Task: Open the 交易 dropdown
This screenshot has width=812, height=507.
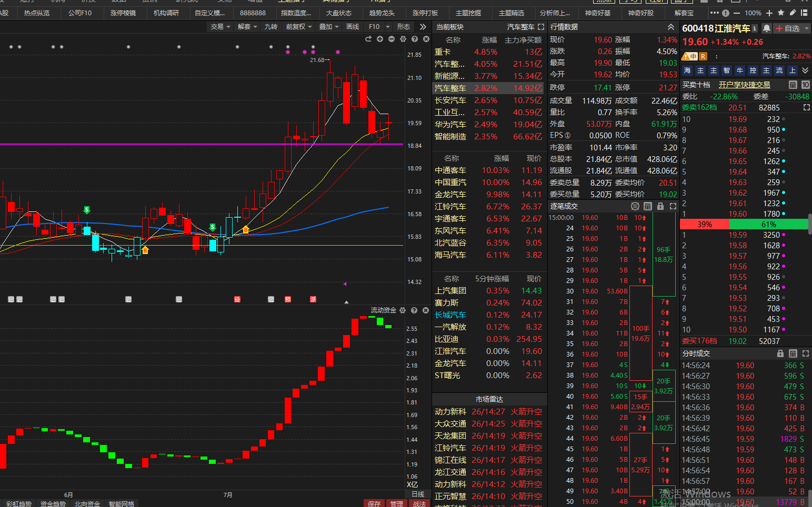Action: click(220, 26)
